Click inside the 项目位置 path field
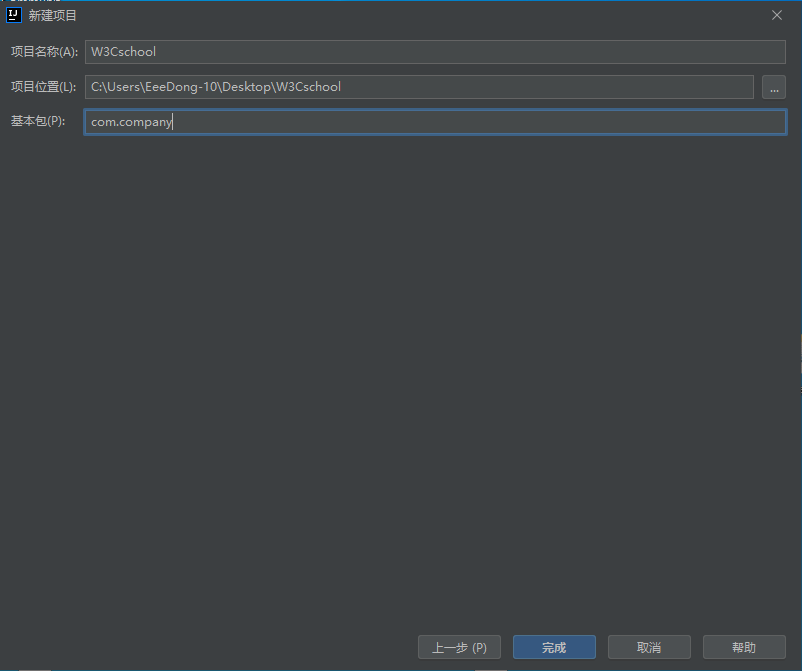Viewport: 802px width, 671px height. tap(550, 87)
